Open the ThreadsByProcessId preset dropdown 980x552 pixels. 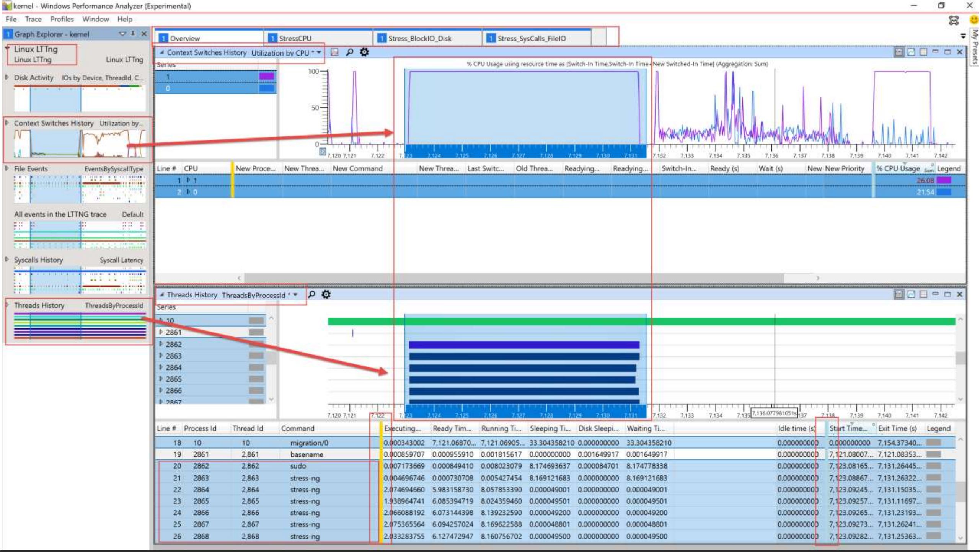click(295, 295)
